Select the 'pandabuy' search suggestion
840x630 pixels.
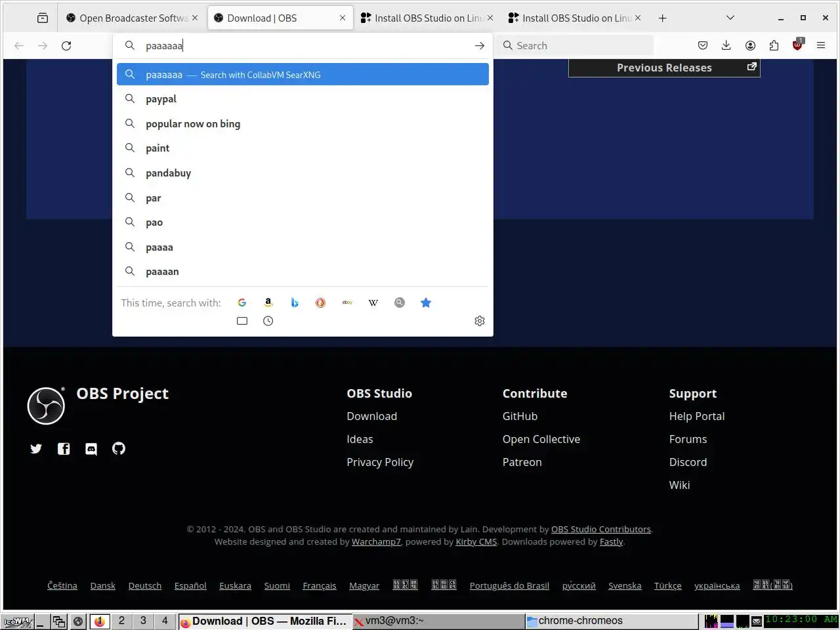[x=303, y=173]
